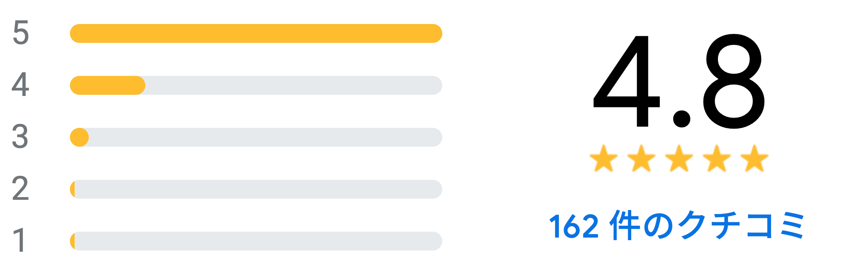Viewport: 868px width, 271px height.
Task: Click the large 4.8 average score
Action: (x=679, y=81)
